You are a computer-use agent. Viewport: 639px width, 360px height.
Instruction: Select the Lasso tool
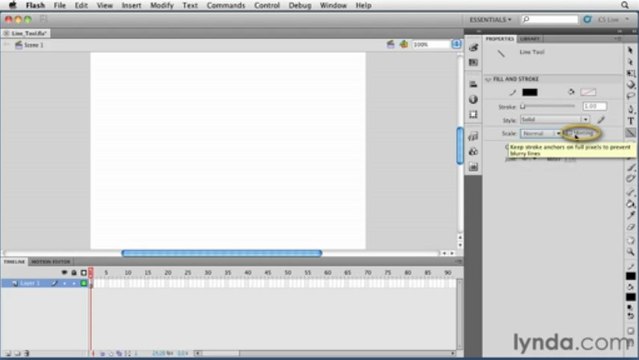tap(630, 96)
